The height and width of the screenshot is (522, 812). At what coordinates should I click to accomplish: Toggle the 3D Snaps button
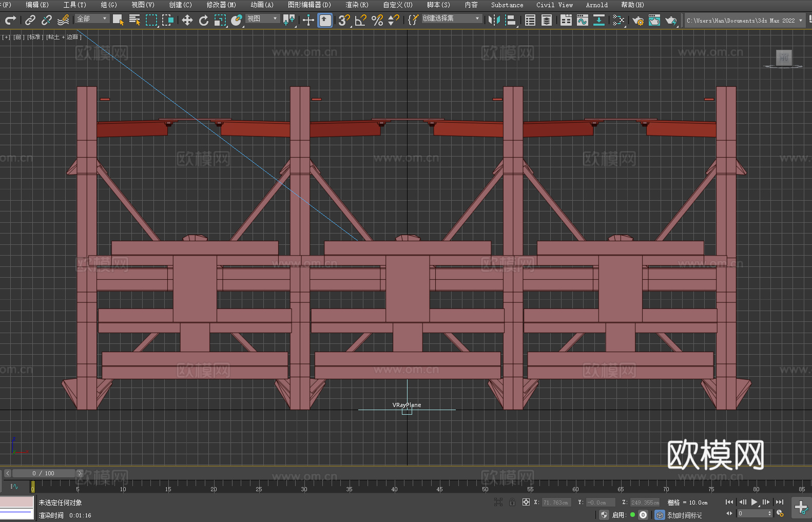coord(344,20)
